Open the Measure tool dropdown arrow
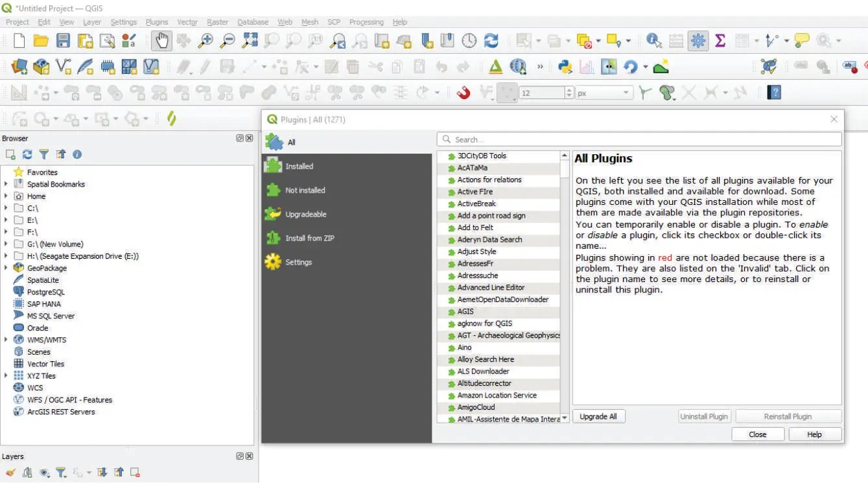Viewport: 868px width, 483px height. pyautogui.click(x=786, y=41)
